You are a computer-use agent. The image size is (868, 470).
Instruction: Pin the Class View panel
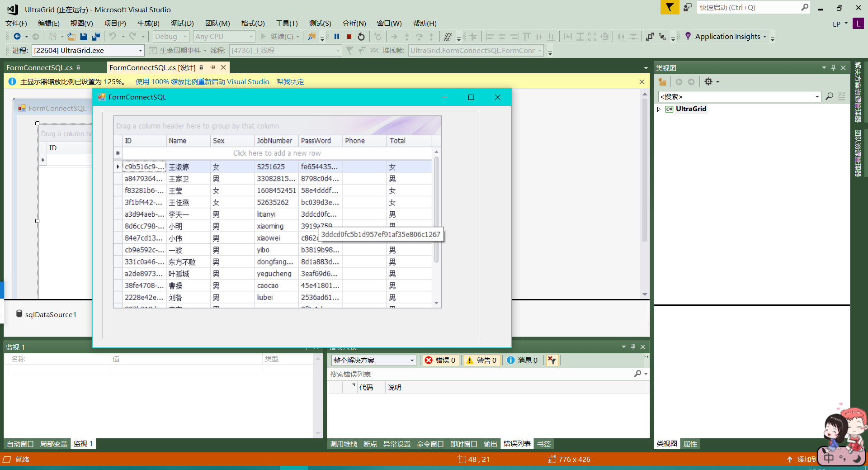pyautogui.click(x=833, y=67)
